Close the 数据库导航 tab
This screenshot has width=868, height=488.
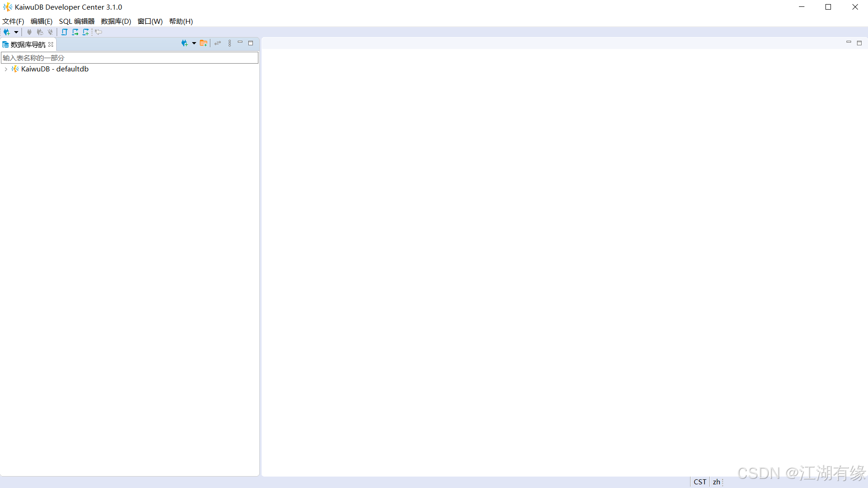pyautogui.click(x=51, y=44)
